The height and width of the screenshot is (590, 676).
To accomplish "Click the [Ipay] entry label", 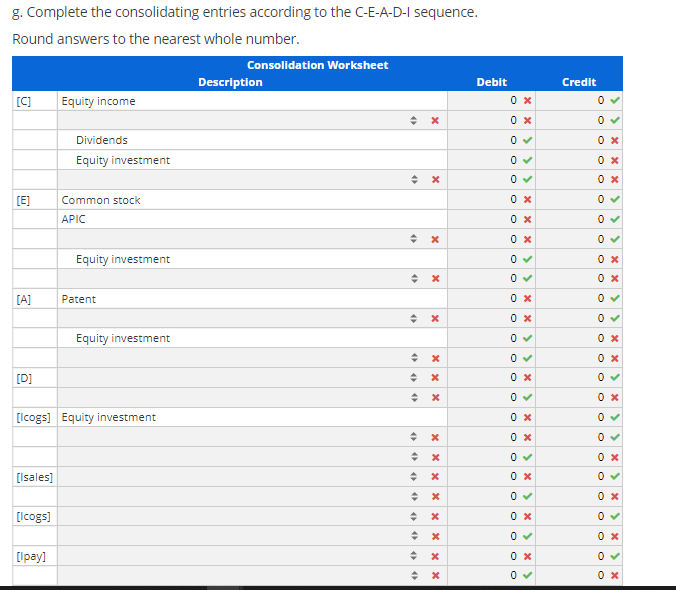I will coord(31,556).
